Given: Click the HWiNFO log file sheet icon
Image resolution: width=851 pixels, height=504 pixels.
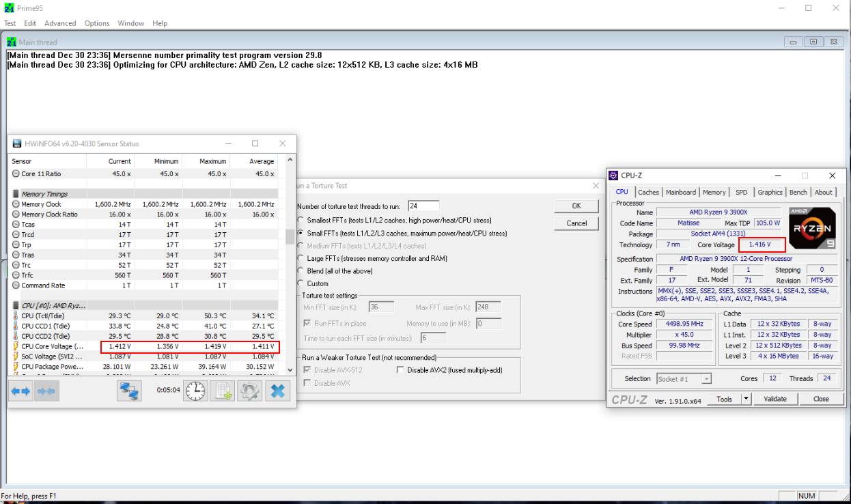Looking at the screenshot, I should (x=222, y=391).
